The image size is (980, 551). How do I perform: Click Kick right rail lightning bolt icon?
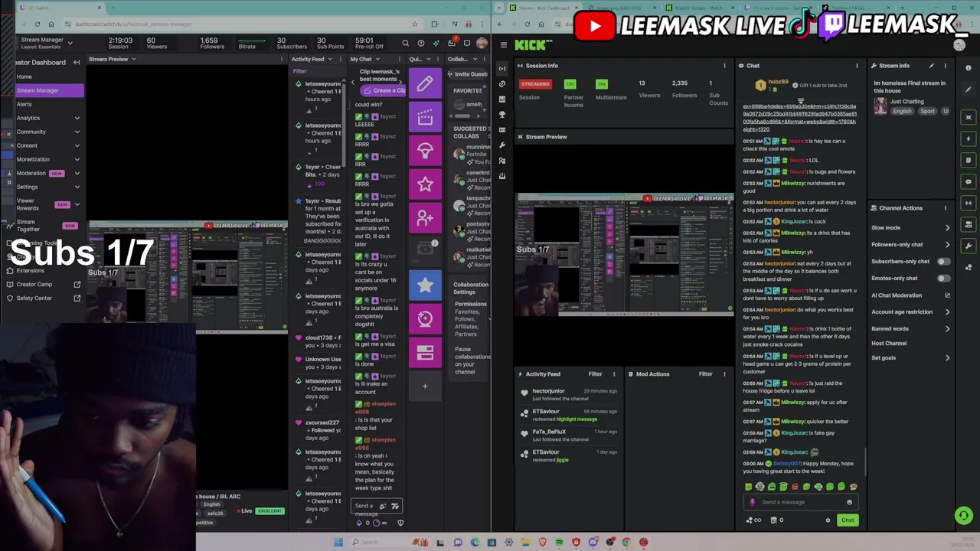[x=969, y=139]
